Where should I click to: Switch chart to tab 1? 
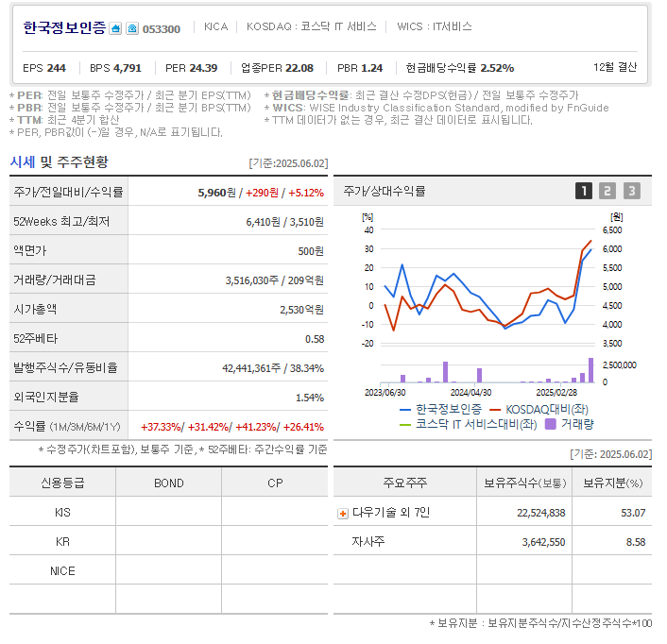point(584,191)
